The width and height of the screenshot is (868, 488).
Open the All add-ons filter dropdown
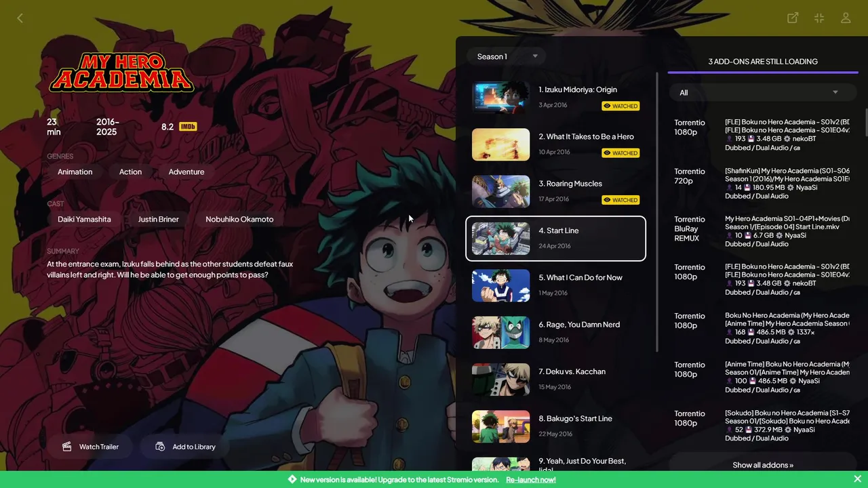tap(763, 92)
